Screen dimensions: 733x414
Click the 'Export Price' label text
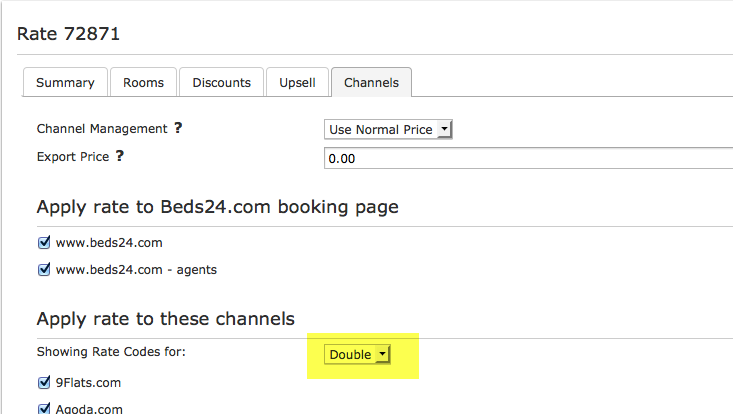click(73, 157)
